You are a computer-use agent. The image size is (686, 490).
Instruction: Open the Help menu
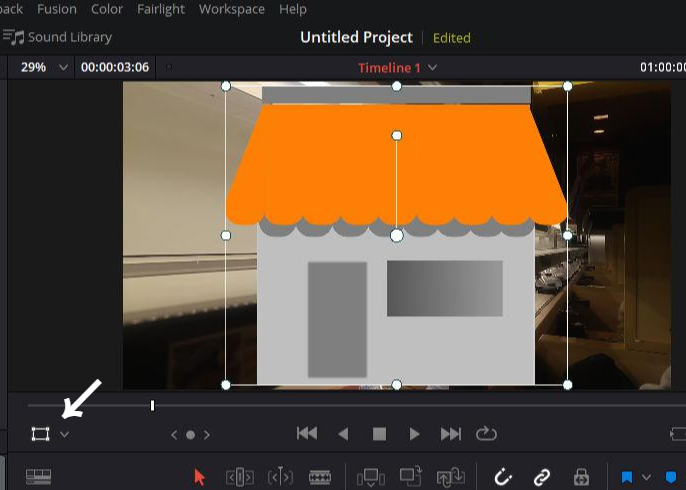293,9
